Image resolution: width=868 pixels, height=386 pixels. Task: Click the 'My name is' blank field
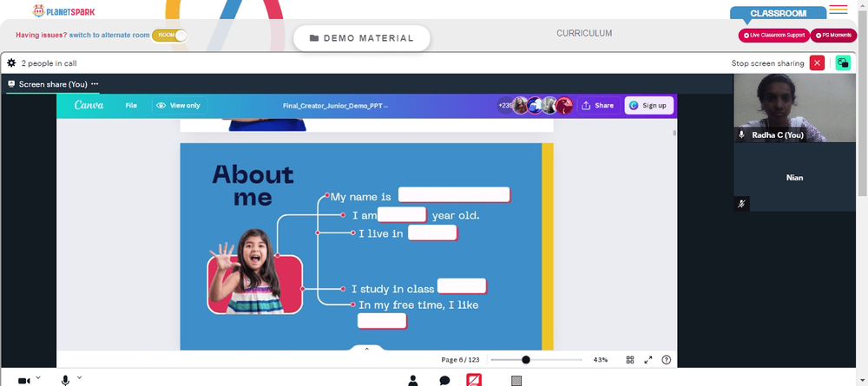point(454,194)
